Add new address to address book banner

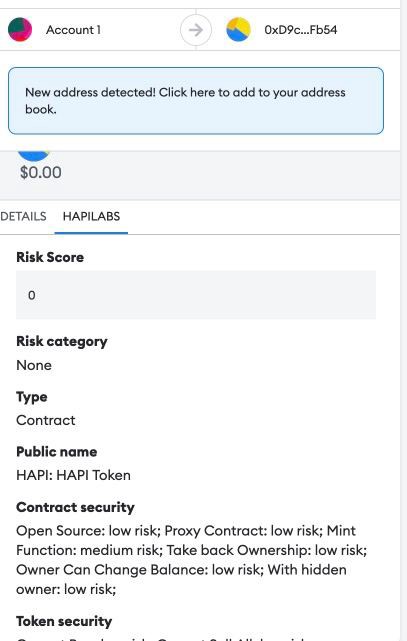coord(196,101)
